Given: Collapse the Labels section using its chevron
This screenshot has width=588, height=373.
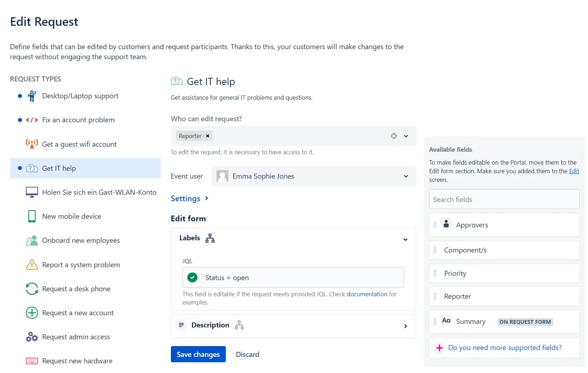Looking at the screenshot, I should (405, 240).
